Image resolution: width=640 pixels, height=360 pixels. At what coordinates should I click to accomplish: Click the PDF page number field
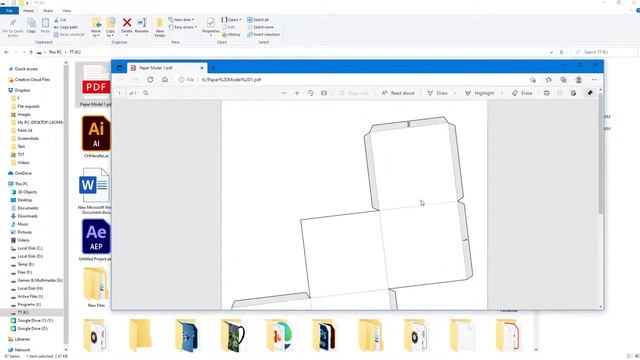(x=120, y=93)
